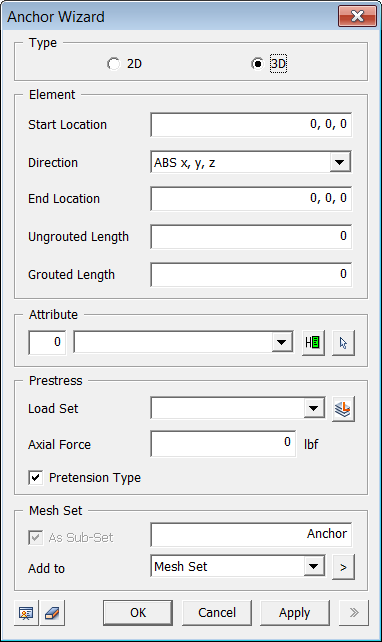
Task: Click the preview icon at bottom left
Action: pos(26,613)
